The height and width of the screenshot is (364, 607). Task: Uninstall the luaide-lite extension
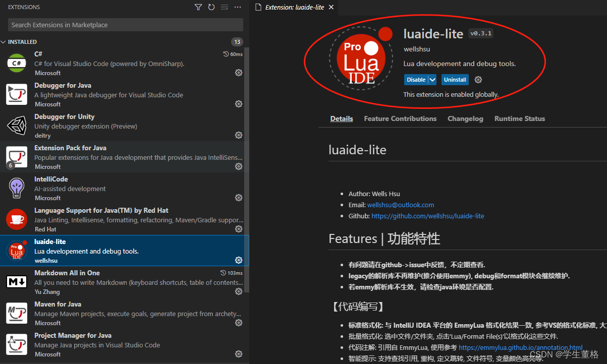pos(455,80)
